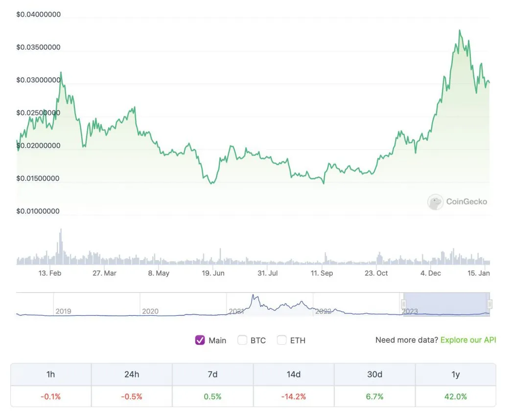Click the 2021 label in the mini timeline
The image size is (511, 420).
click(236, 311)
